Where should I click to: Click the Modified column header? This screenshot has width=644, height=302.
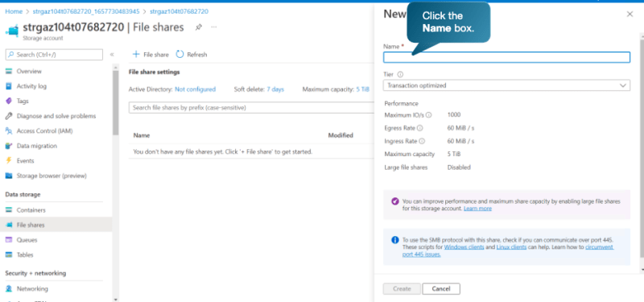coord(341,135)
